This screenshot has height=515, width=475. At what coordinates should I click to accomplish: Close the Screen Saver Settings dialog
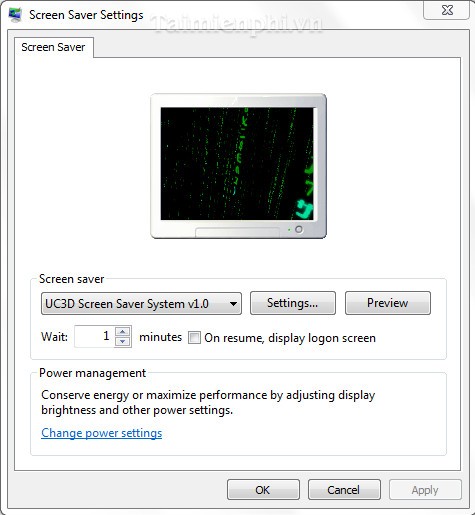(447, 10)
